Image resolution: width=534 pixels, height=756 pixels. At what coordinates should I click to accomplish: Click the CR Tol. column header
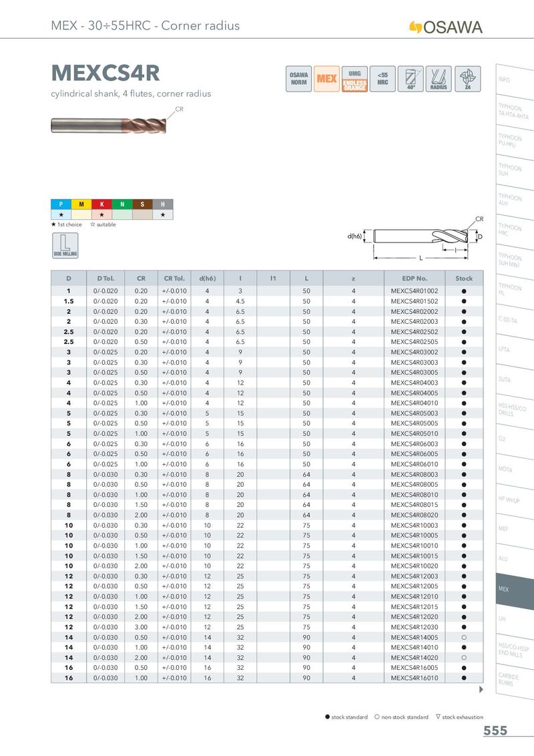pos(174,278)
